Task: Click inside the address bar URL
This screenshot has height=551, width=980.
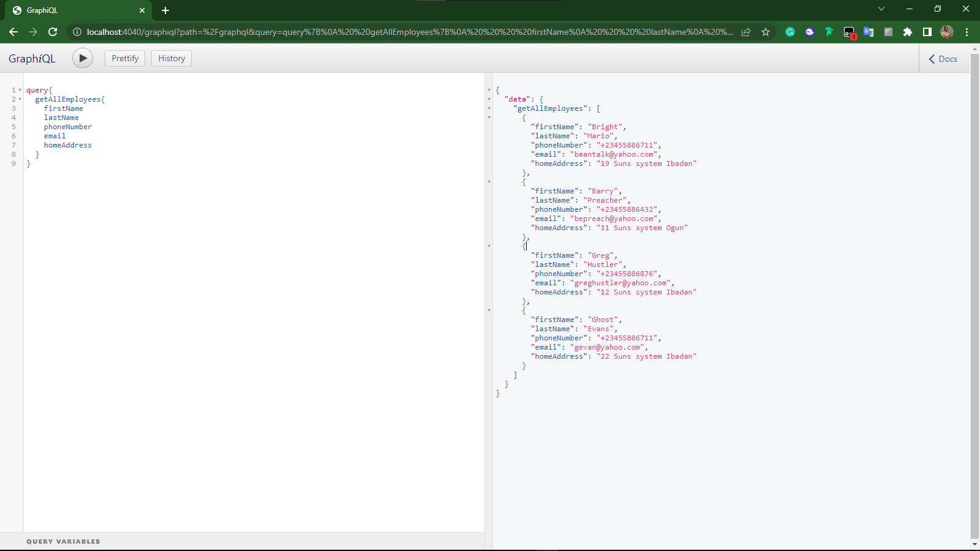Action: click(x=367, y=32)
